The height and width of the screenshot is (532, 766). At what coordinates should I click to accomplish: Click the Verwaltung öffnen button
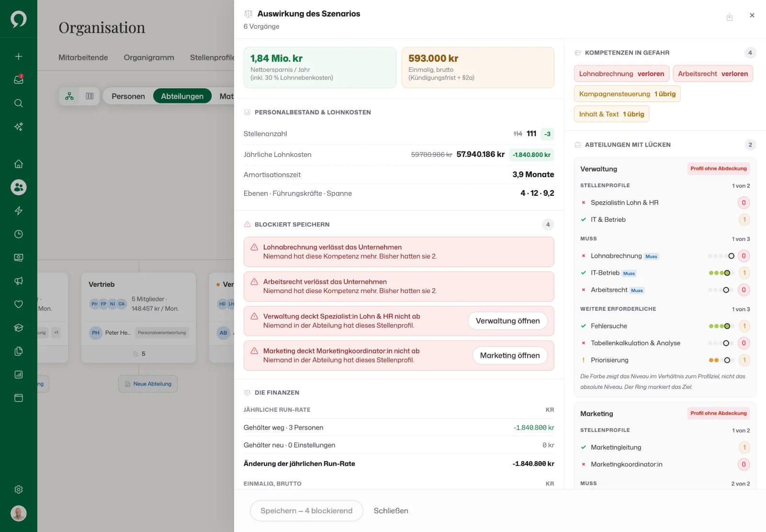tap(507, 321)
